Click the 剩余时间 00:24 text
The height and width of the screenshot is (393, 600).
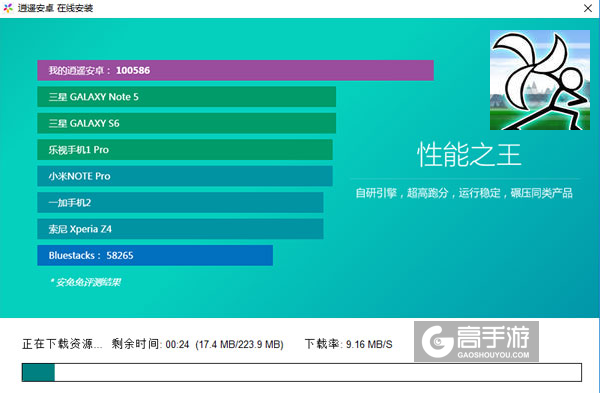[x=150, y=344]
